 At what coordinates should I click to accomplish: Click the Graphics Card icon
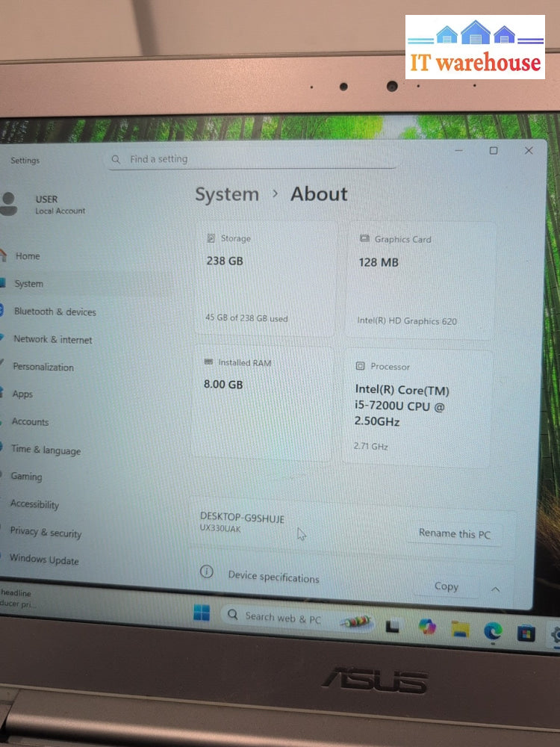point(364,238)
